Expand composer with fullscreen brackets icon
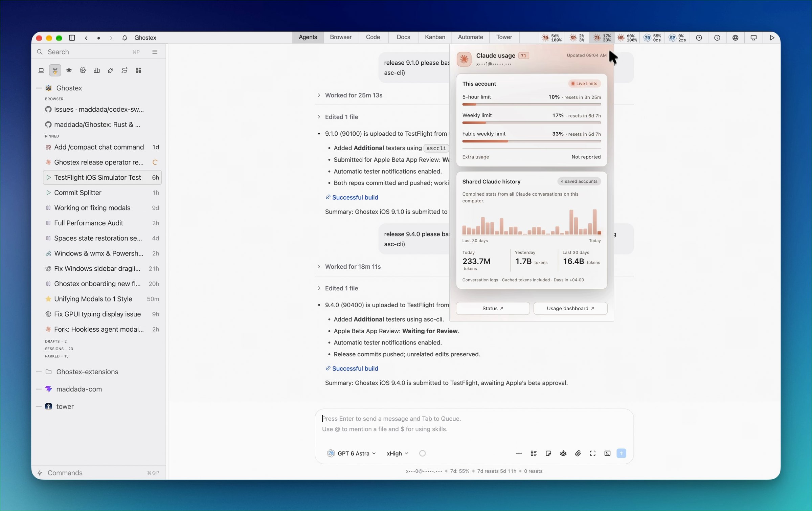The width and height of the screenshot is (812, 511). [x=593, y=453]
